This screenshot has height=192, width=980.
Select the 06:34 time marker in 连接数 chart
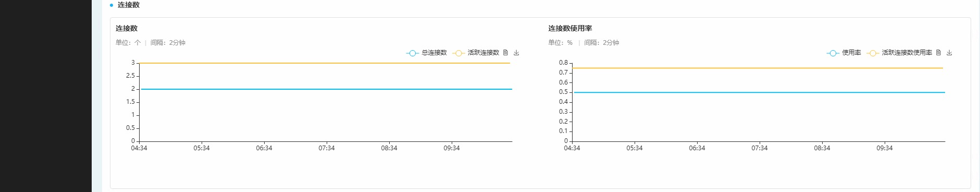coord(264,148)
